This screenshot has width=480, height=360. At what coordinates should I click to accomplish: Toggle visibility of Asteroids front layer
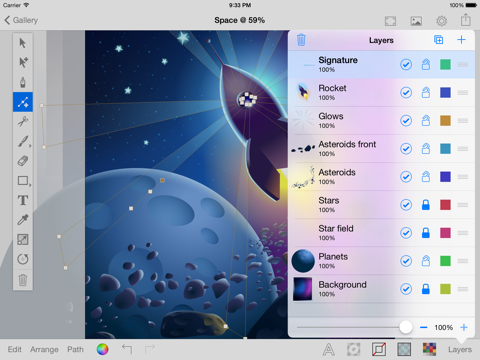pyautogui.click(x=406, y=148)
